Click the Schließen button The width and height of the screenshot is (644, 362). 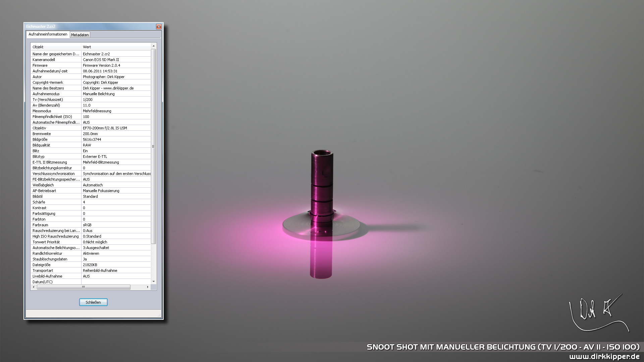pos(93,302)
